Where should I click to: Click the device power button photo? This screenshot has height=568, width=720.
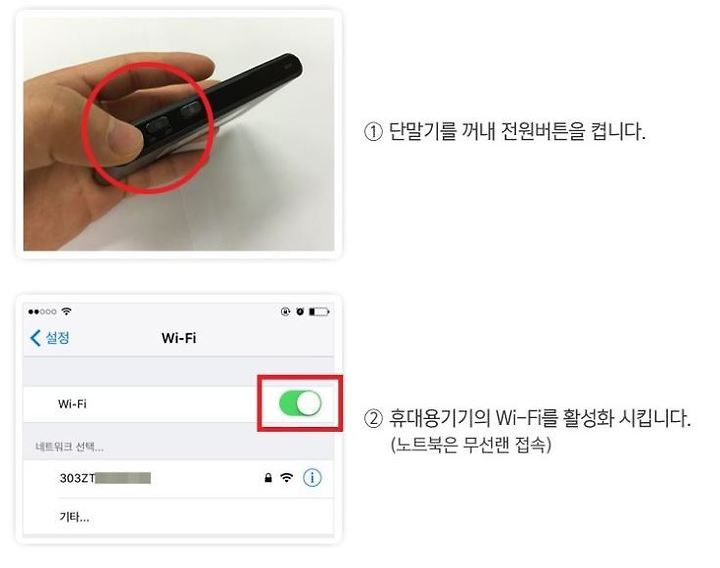(x=179, y=134)
